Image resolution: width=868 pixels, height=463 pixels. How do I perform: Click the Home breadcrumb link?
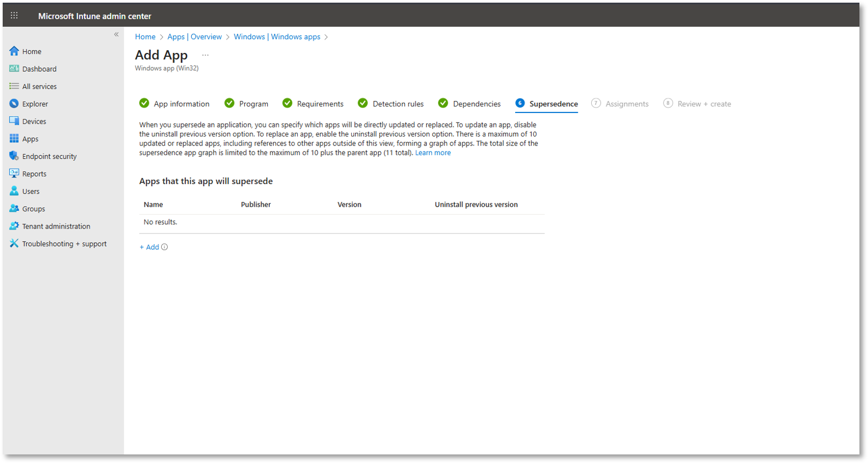[145, 36]
